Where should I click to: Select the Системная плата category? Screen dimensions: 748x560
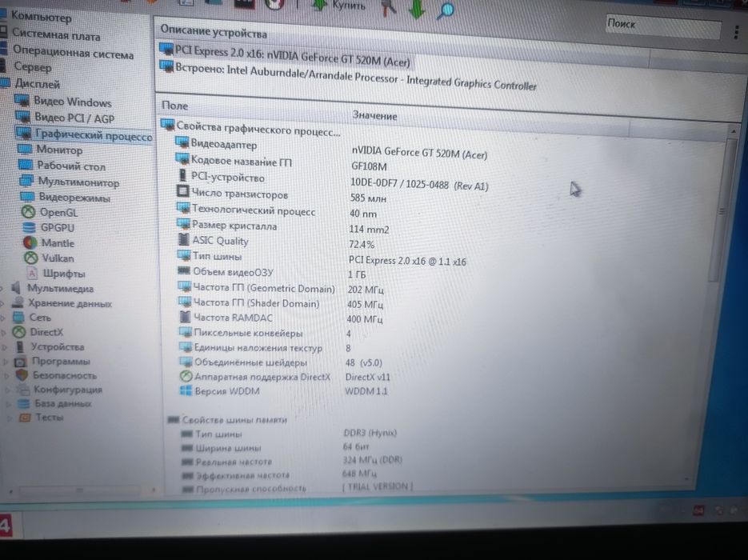tap(56, 34)
